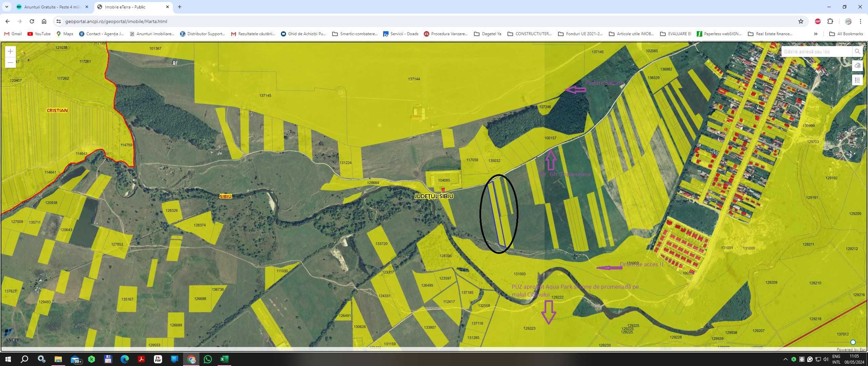
Task: Open Windows taskbar search
Action: (24, 359)
